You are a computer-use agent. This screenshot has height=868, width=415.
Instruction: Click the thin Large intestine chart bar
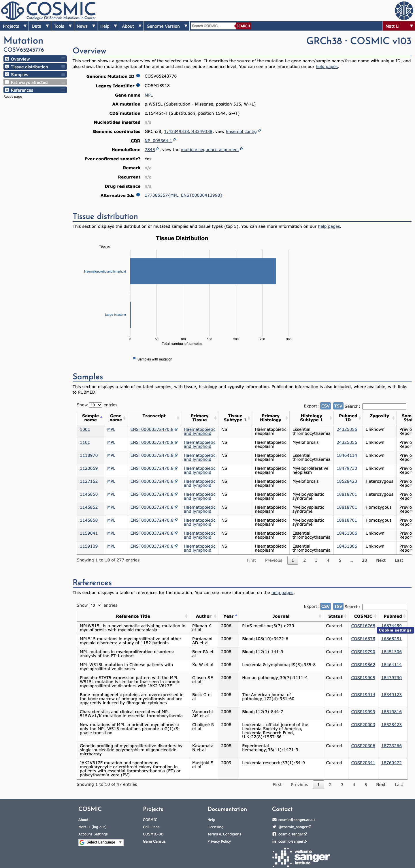(130, 314)
